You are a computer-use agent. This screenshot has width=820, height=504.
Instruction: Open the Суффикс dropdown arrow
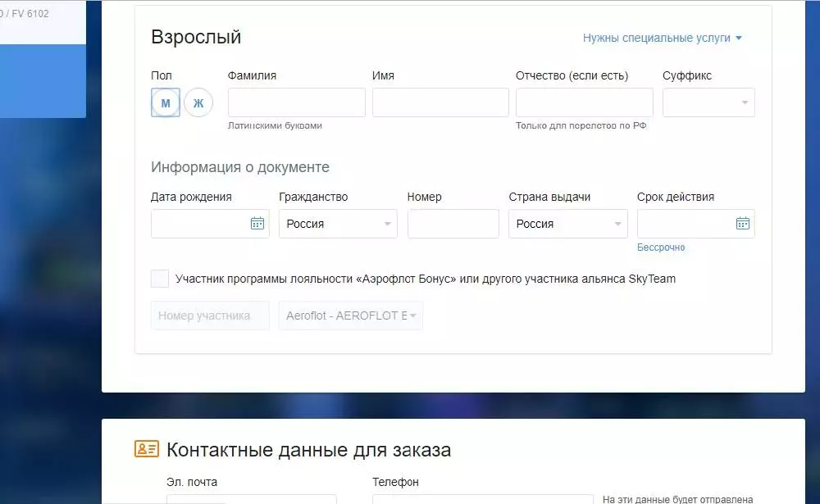tap(745, 102)
